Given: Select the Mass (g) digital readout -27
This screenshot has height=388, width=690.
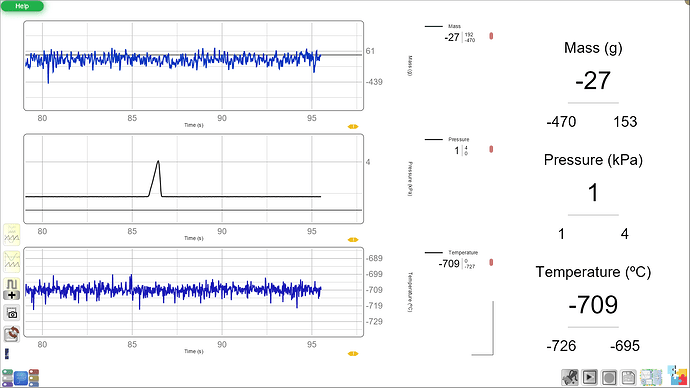Looking at the screenshot, I should tap(593, 81).
